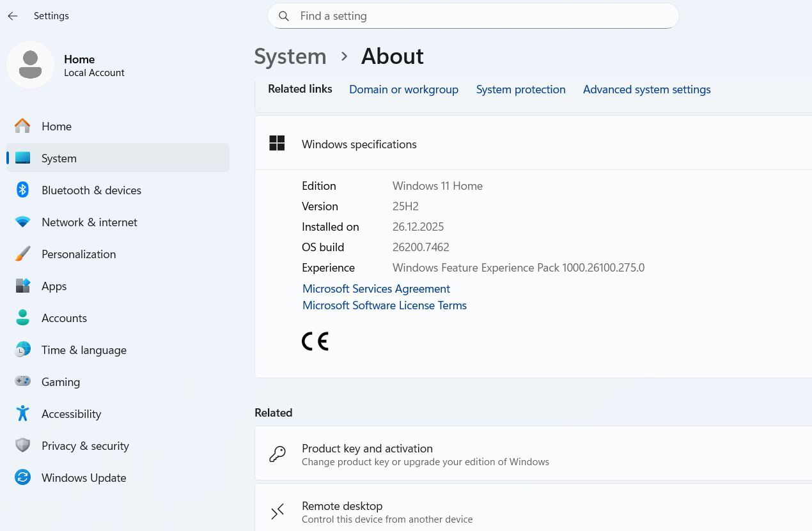Click the back arrow in Settings header
812x531 pixels.
pyautogui.click(x=13, y=16)
